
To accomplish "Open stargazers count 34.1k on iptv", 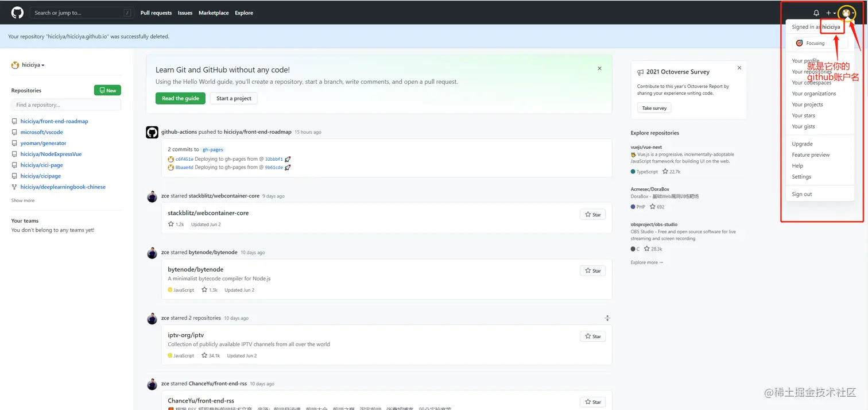I will tap(211, 355).
